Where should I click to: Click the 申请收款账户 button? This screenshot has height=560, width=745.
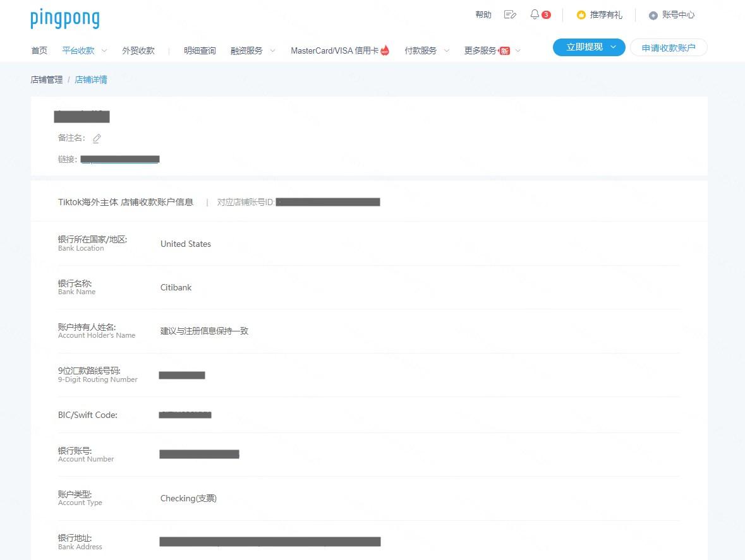pyautogui.click(x=669, y=47)
